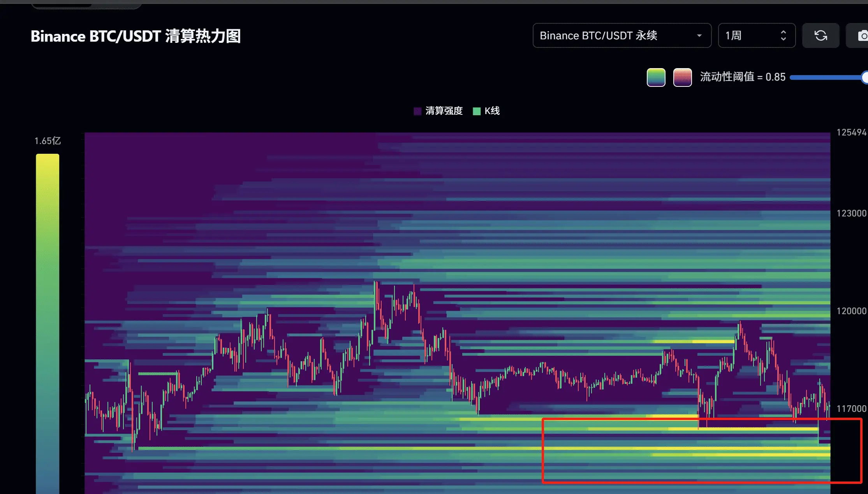868x494 pixels.
Task: Click the 流动性阈值 = 0.85 label
Action: tap(743, 77)
